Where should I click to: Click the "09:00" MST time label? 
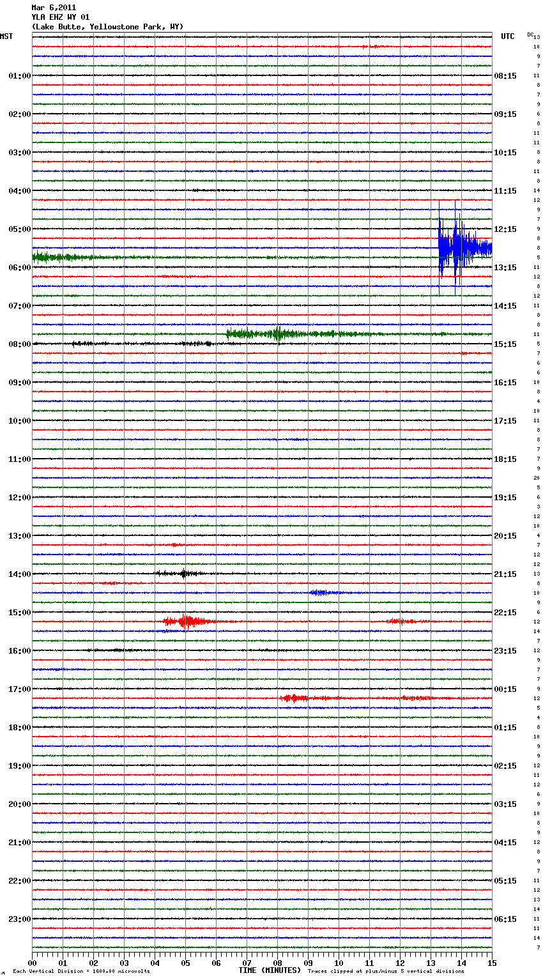(x=19, y=383)
